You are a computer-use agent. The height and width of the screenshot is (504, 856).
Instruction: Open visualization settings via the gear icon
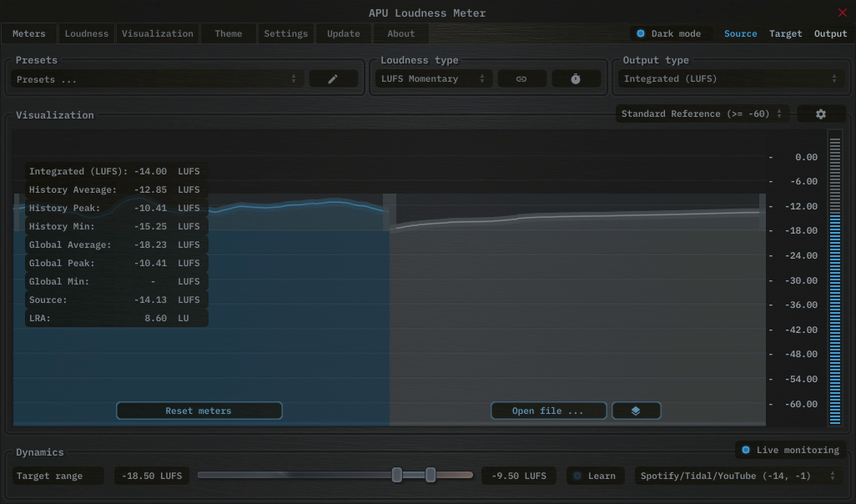pos(821,113)
